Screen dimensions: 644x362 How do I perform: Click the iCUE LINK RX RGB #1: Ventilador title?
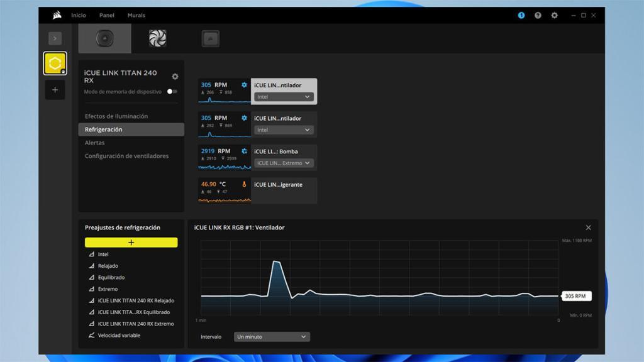(x=240, y=228)
